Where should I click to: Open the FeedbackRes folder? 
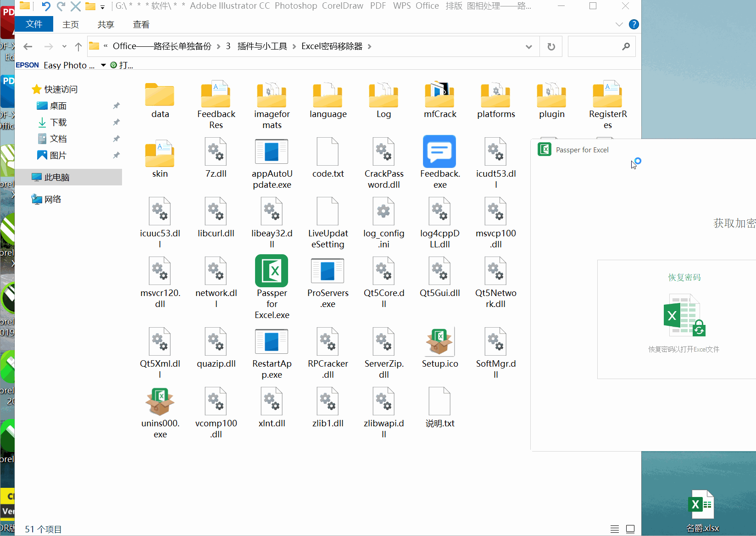click(x=216, y=105)
